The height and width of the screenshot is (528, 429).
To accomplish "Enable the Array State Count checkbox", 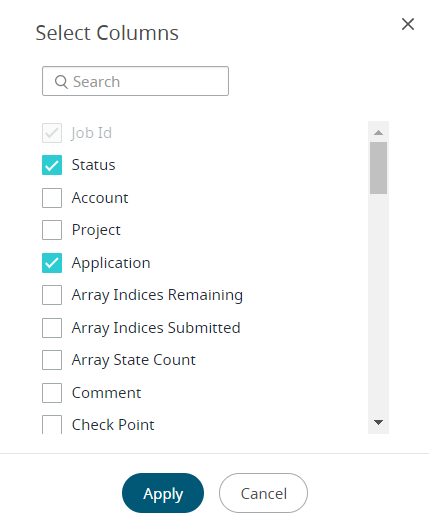I will 52,360.
